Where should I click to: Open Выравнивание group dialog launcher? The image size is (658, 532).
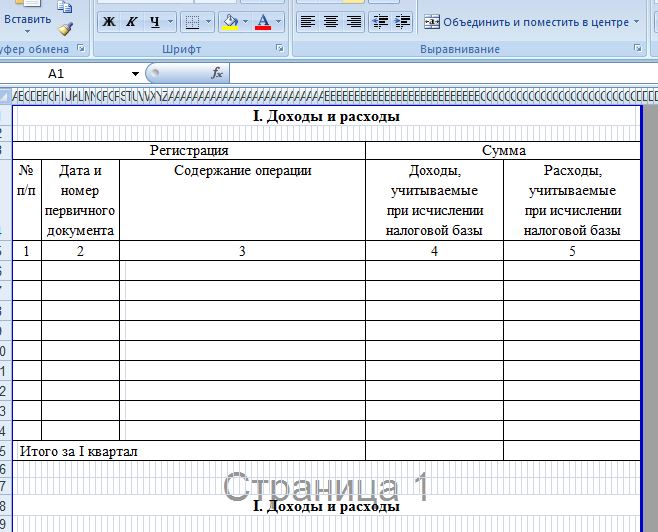638,49
